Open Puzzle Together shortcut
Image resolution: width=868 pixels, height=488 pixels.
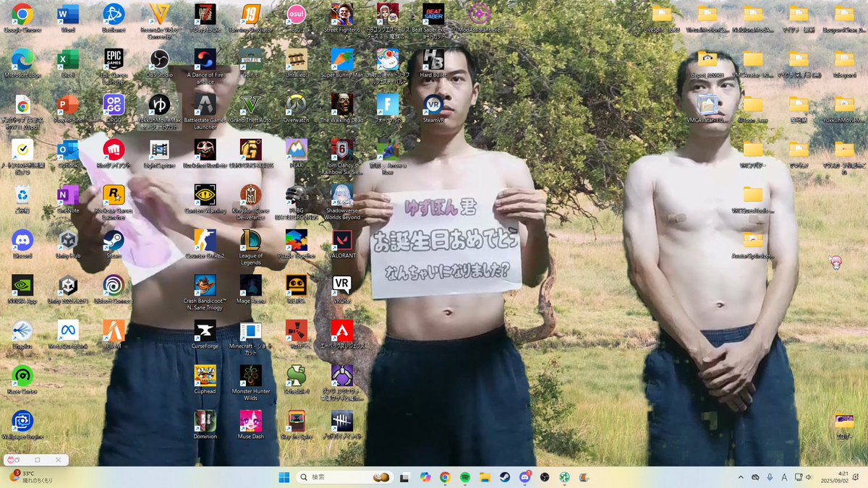click(x=296, y=244)
